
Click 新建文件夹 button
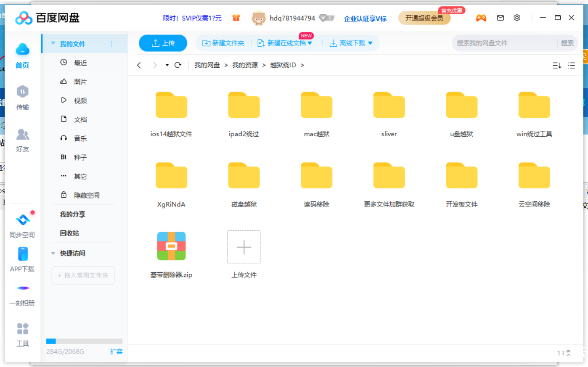click(223, 43)
